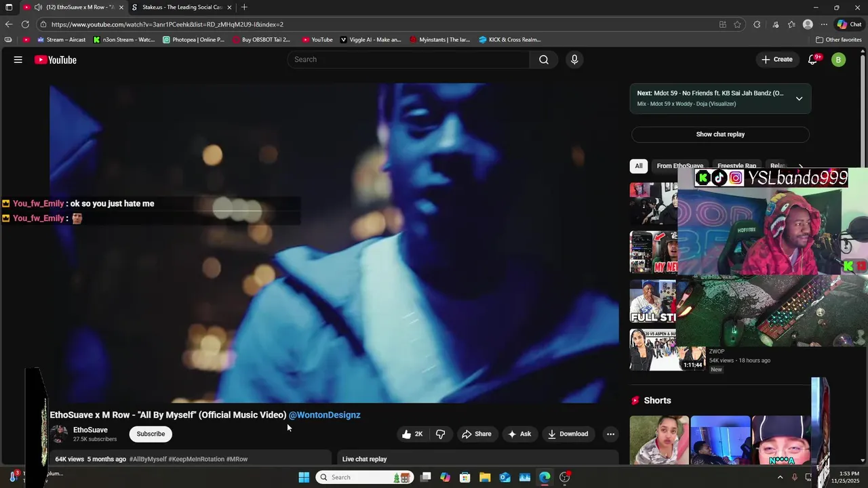Screen dimensions: 868x488
Task: Open the Buy OBSBOT Tail 2 bookmark
Action: click(262, 39)
